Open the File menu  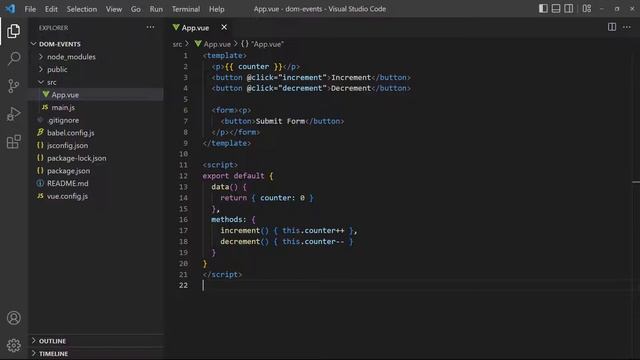[x=30, y=9]
